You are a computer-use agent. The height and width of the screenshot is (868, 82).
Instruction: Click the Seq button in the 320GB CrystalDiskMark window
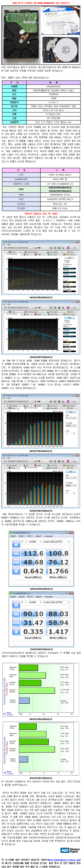[16, 614]
